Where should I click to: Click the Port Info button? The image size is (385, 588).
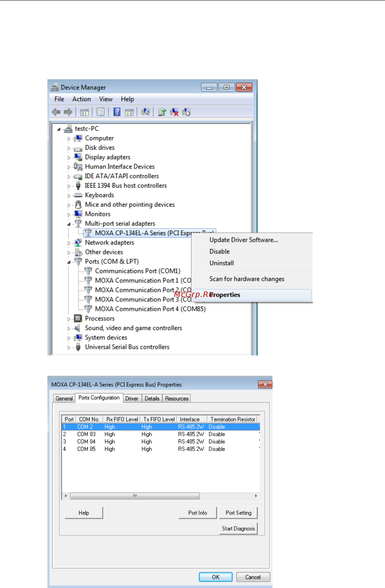pos(198,513)
